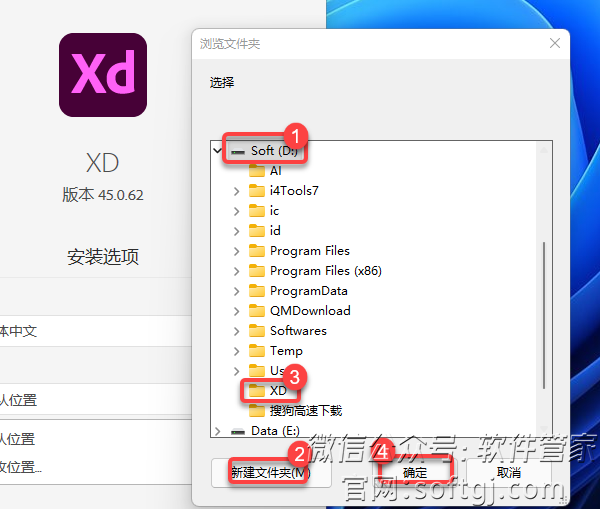600x509 pixels.
Task: Click the ProgramData folder icon
Action: point(257,290)
